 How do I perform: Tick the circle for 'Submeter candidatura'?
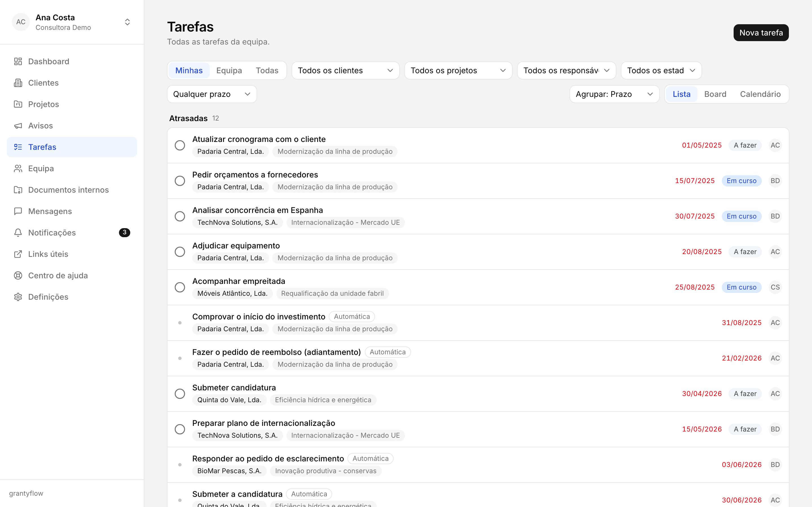coord(180,394)
